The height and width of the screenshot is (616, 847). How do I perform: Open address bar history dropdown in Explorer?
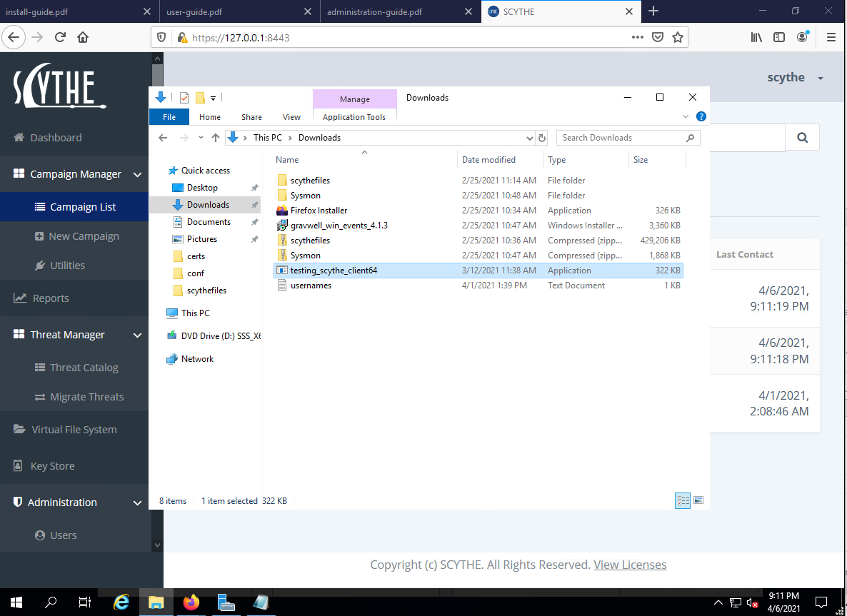pyautogui.click(x=529, y=138)
